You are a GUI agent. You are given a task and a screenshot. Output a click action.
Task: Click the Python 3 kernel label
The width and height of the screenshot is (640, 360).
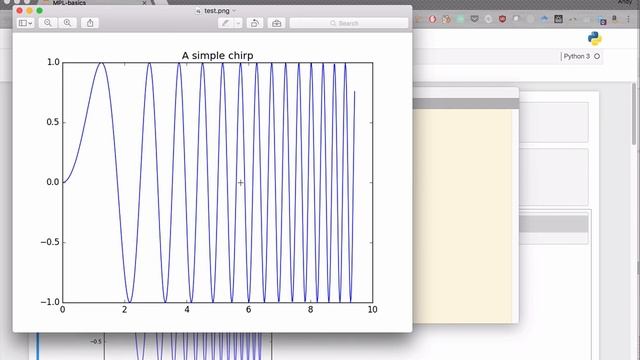pyautogui.click(x=576, y=56)
